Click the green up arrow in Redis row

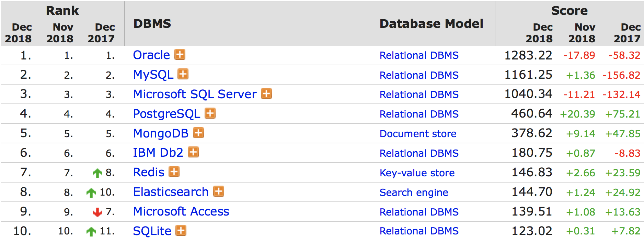[97, 173]
